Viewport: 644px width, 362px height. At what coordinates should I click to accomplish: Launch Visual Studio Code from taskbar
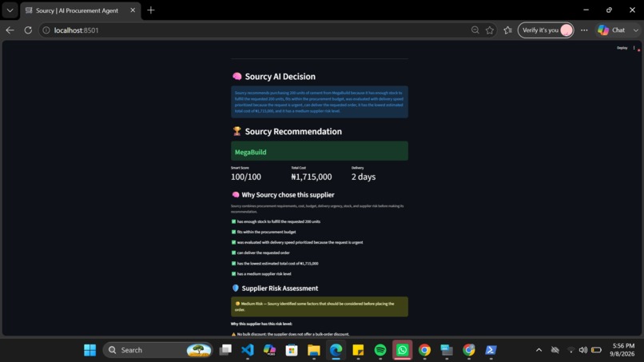tap(247, 350)
